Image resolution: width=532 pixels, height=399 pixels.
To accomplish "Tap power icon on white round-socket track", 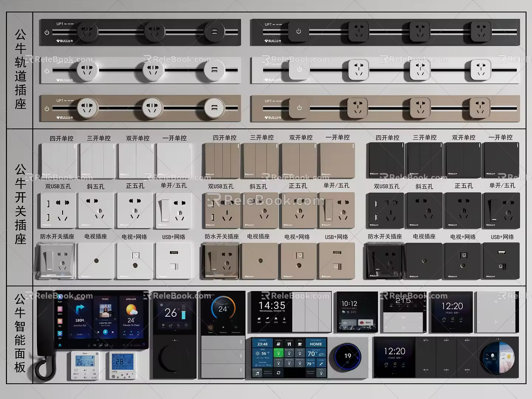I will tap(47, 71).
